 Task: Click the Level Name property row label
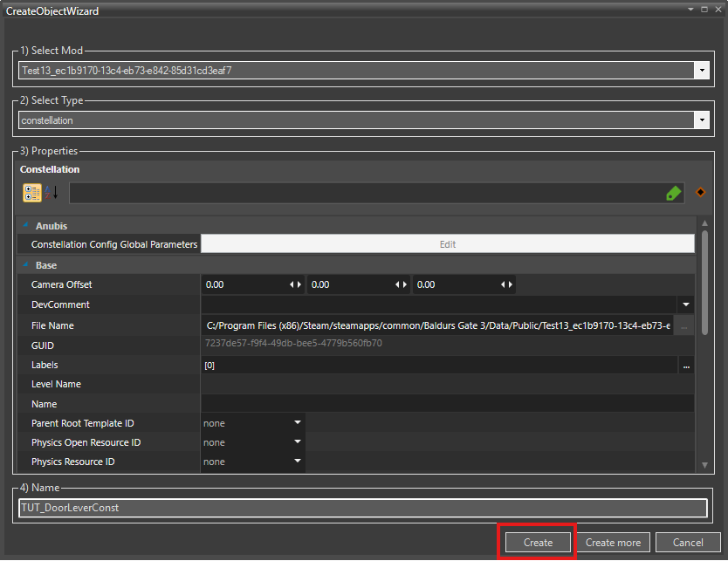click(x=56, y=384)
